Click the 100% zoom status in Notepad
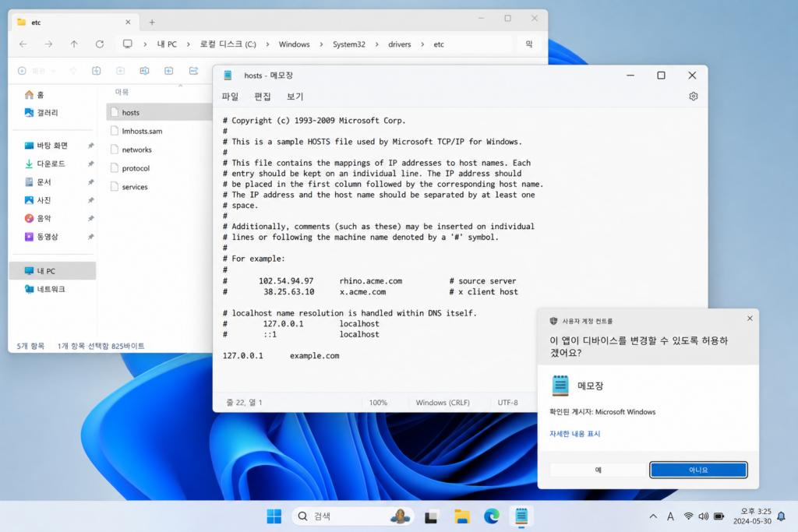Viewport: 798px width, 532px height. tap(378, 402)
